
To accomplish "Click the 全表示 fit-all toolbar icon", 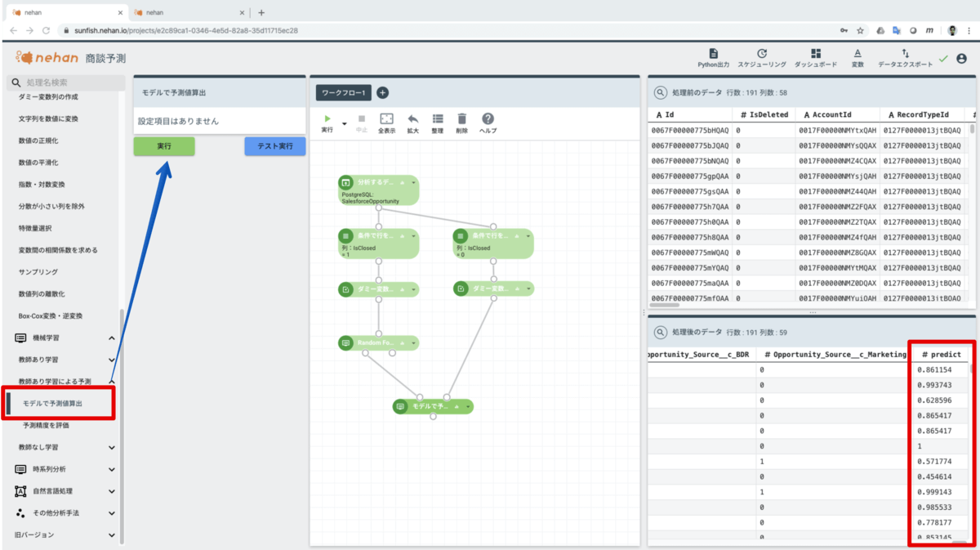I will click(387, 123).
